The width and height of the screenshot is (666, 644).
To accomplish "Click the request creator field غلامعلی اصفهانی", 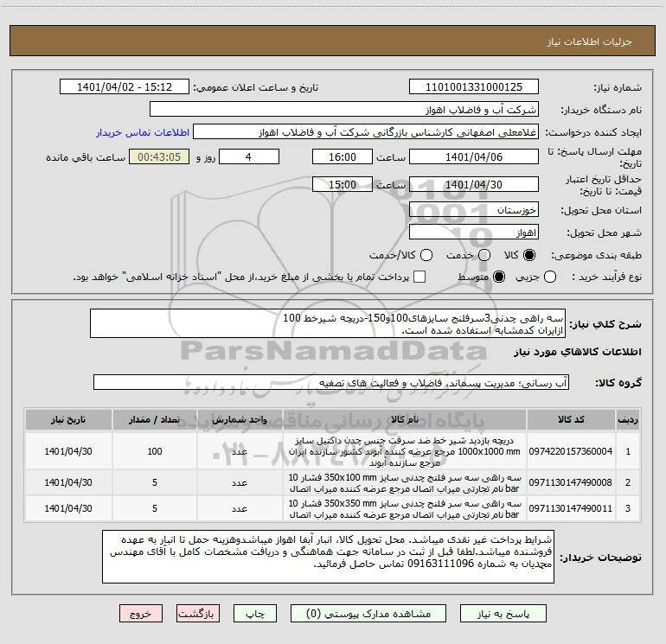I will coord(366,132).
